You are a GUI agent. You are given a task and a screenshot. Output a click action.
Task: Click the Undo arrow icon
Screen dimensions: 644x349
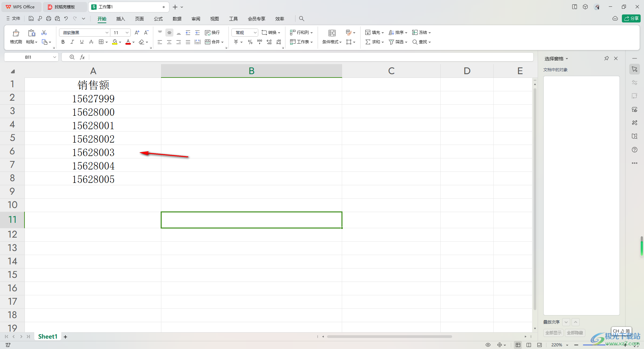(x=66, y=18)
